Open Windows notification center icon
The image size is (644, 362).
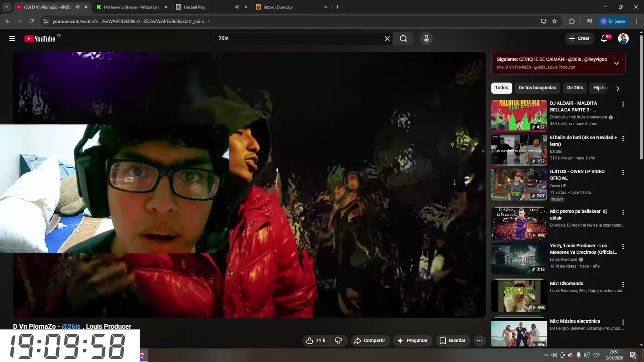tap(633, 355)
